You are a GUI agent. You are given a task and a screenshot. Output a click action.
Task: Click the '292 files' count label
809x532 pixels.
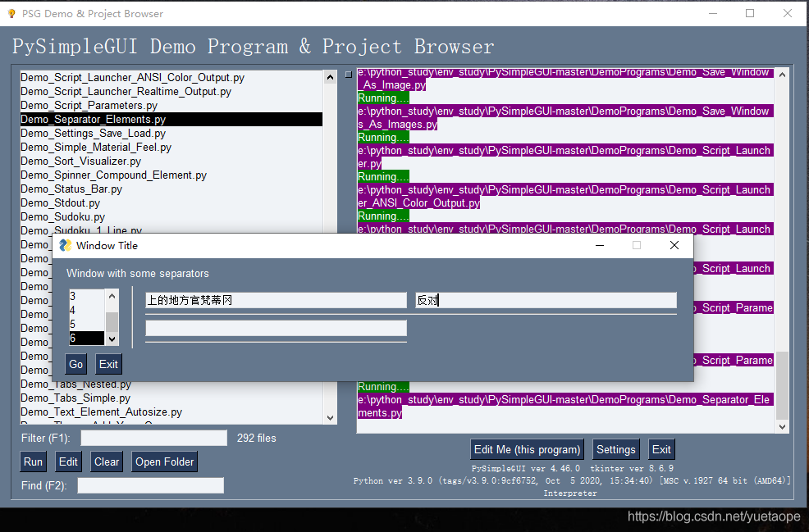257,439
